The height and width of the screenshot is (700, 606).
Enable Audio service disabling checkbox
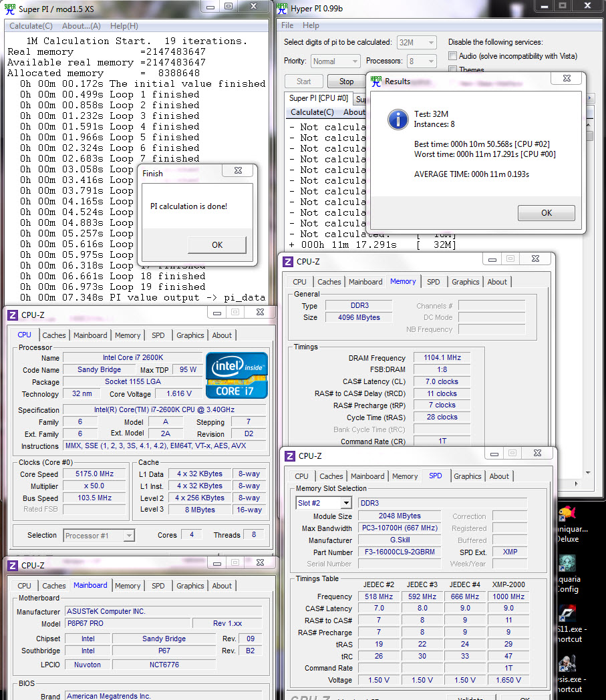[x=452, y=56]
